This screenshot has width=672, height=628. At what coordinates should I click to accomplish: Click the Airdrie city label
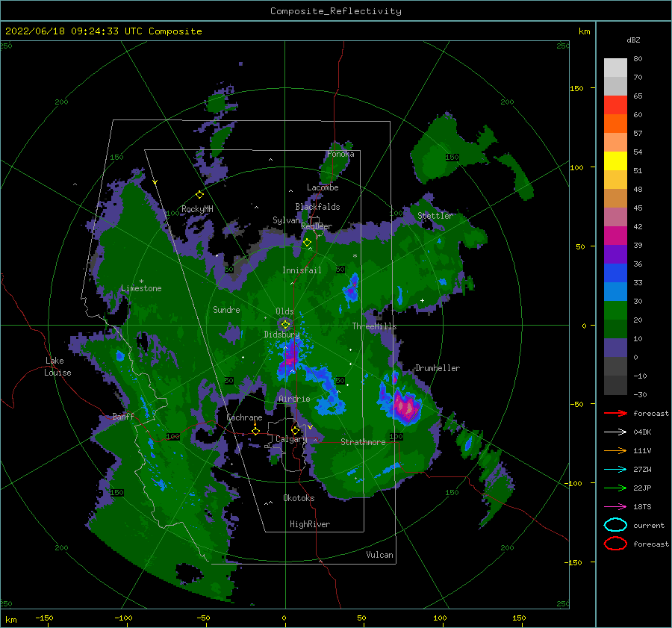294,399
